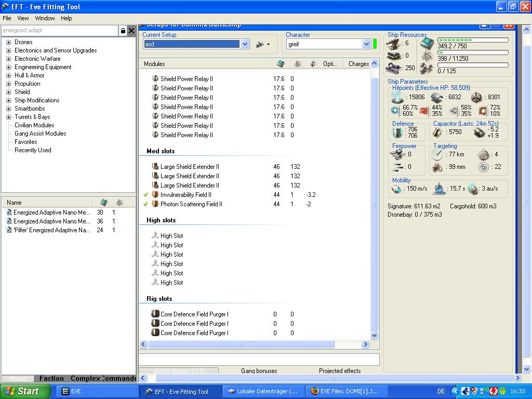This screenshot has height=399, width=532.
Task: Open the ship icon dropdown arrow
Action: (269, 45)
